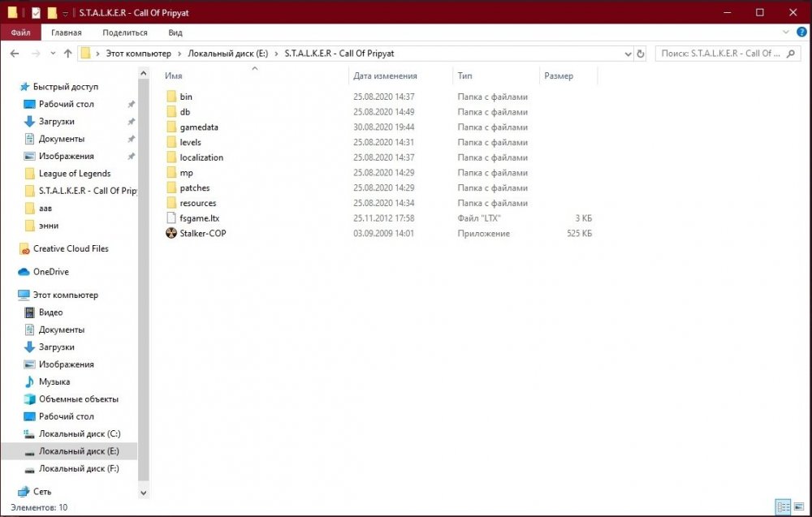Screen dimensions: 812x517
Task: Expand address bar history dropdown
Action: pos(628,54)
